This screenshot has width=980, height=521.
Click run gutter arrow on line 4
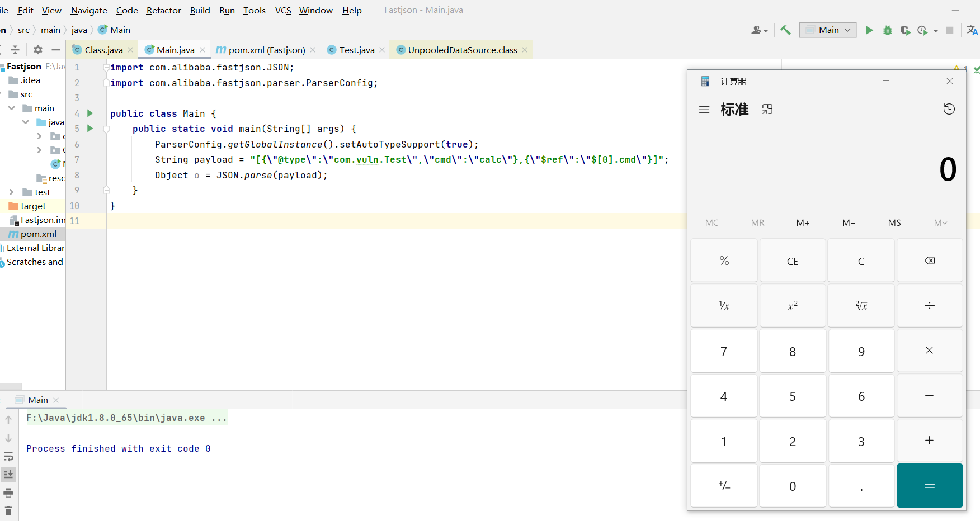click(90, 113)
